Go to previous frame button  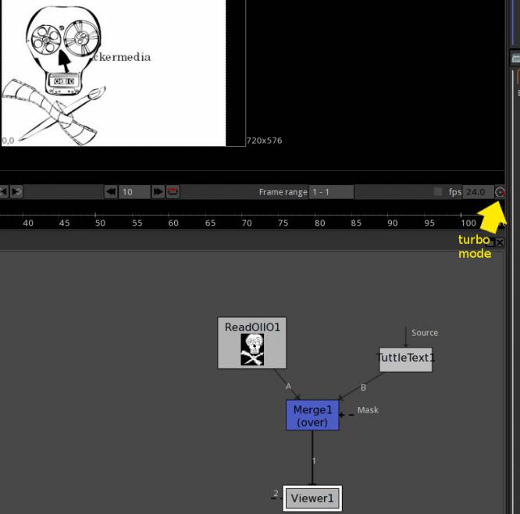pos(4,192)
